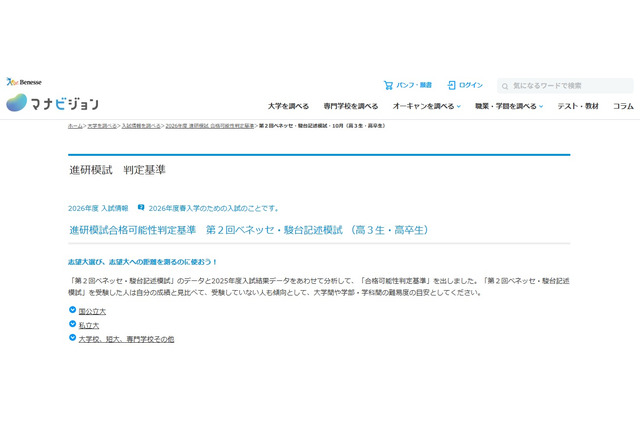Click the Benesse logo
The width and height of the screenshot is (640, 426).
click(24, 82)
